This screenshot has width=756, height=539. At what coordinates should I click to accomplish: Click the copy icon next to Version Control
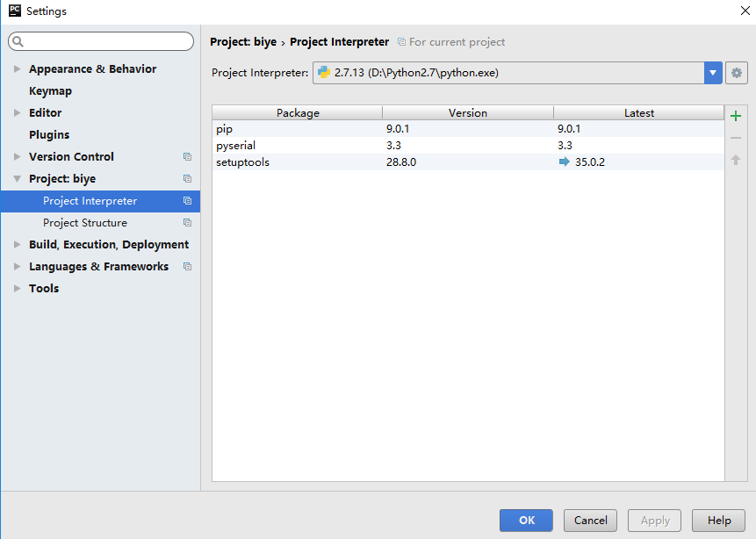(x=188, y=156)
